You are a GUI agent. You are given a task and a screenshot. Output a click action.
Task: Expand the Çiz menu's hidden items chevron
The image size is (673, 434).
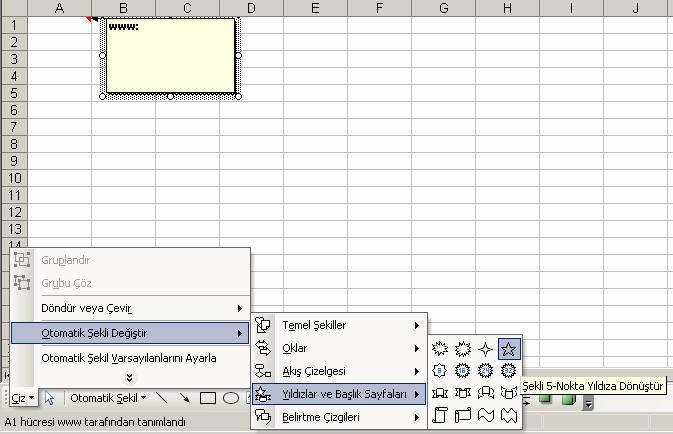pyautogui.click(x=128, y=377)
